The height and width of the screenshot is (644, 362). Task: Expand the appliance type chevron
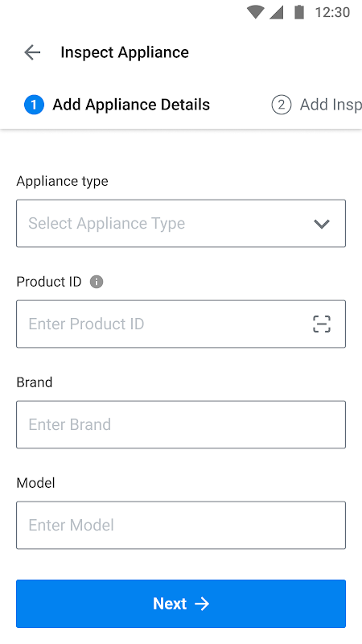(x=321, y=224)
